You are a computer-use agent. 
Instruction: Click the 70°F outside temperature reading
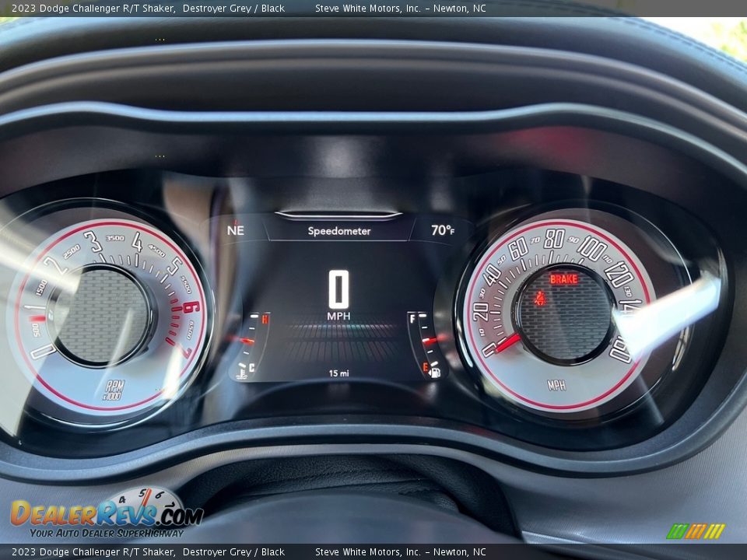coord(443,230)
